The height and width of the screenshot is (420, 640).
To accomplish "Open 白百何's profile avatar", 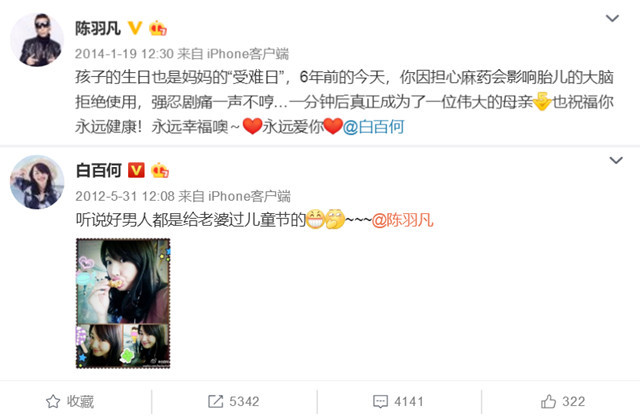I will click(x=37, y=182).
